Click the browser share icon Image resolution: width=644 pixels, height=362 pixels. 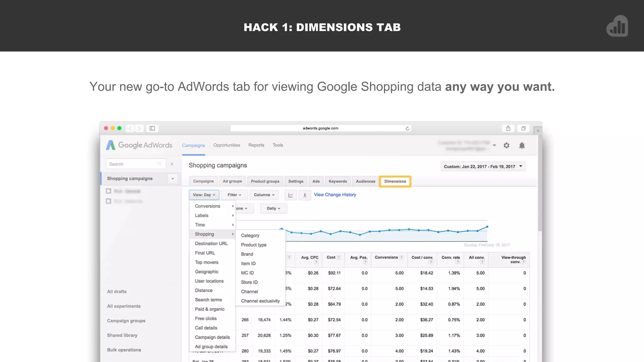pyautogui.click(x=508, y=128)
